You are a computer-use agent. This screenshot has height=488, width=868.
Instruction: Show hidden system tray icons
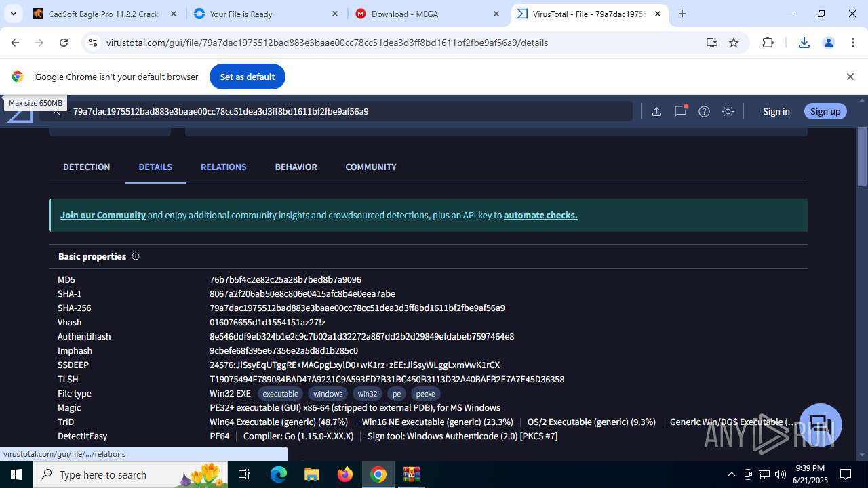tap(731, 474)
